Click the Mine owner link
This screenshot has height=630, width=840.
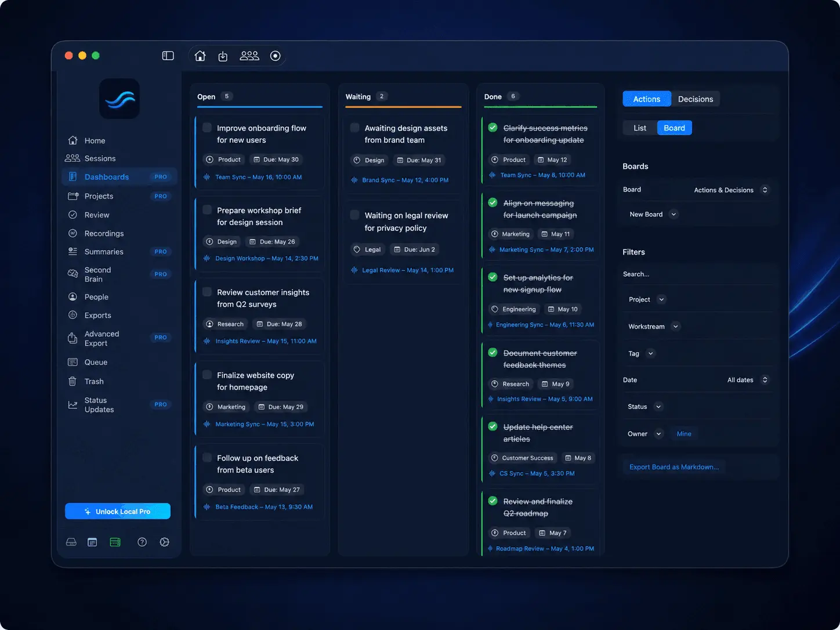pyautogui.click(x=684, y=434)
